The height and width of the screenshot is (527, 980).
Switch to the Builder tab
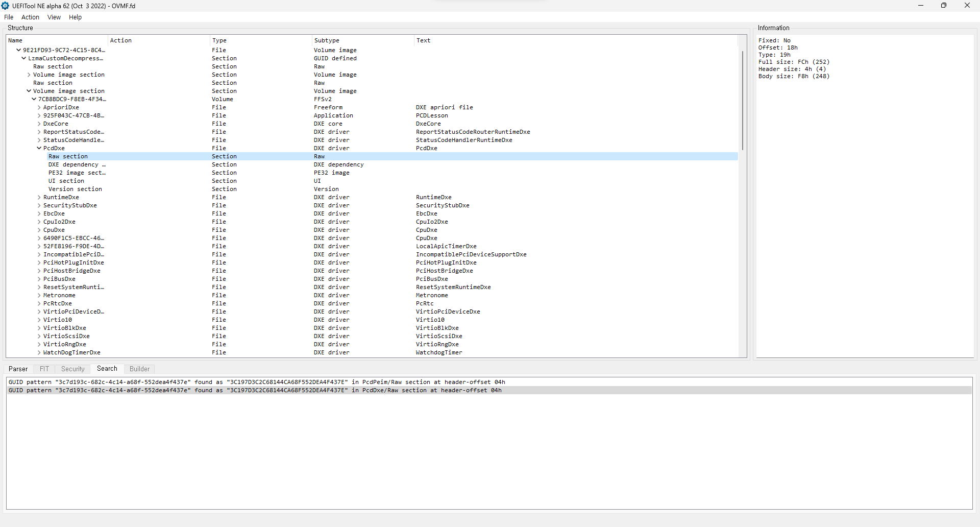(x=139, y=369)
